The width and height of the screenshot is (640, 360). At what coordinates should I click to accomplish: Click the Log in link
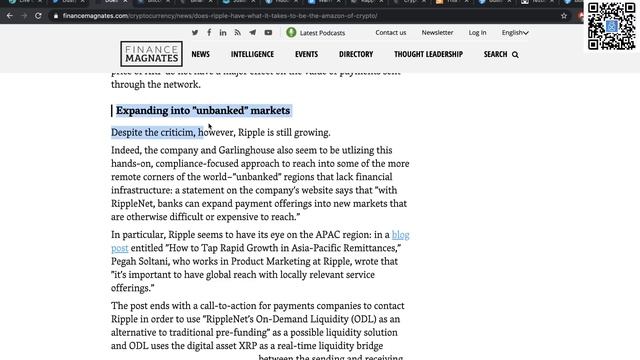click(477, 33)
